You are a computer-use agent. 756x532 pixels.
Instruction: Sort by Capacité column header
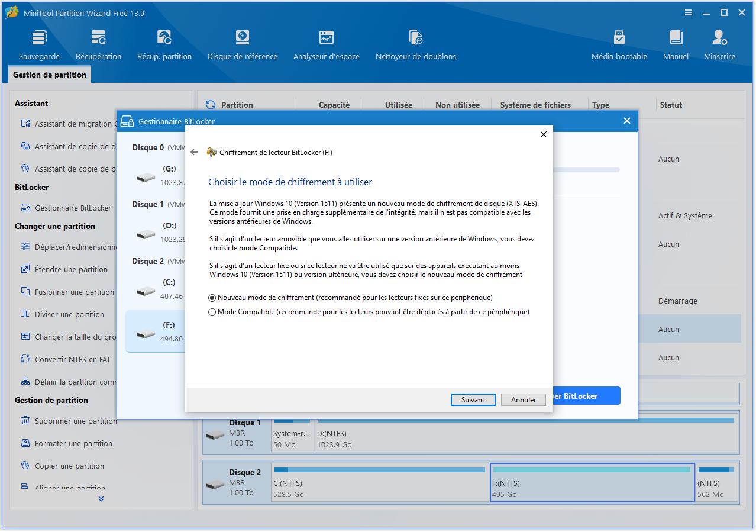pos(334,105)
